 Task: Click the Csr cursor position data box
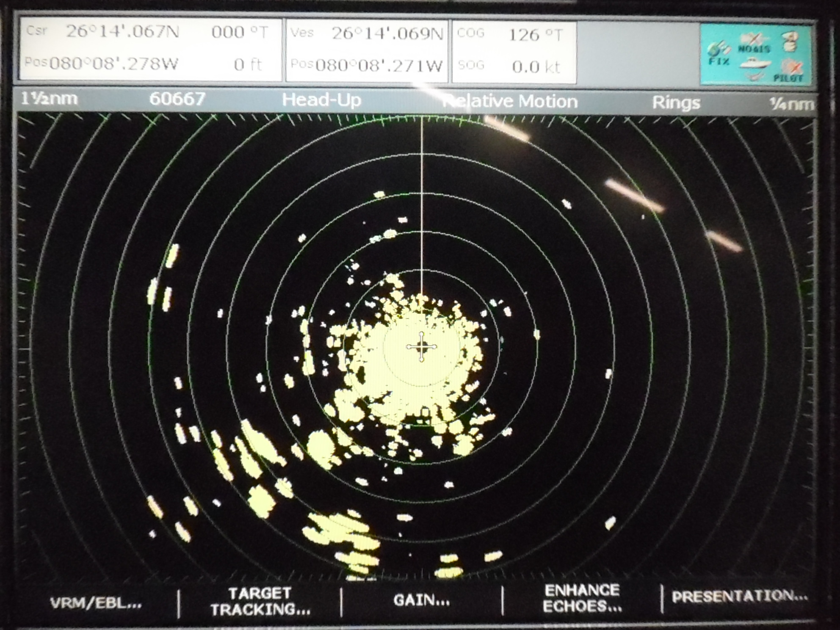(x=150, y=49)
